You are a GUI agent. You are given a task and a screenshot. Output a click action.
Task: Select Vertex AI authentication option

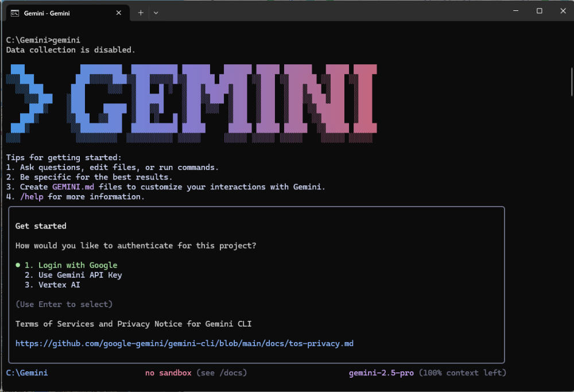52,285
